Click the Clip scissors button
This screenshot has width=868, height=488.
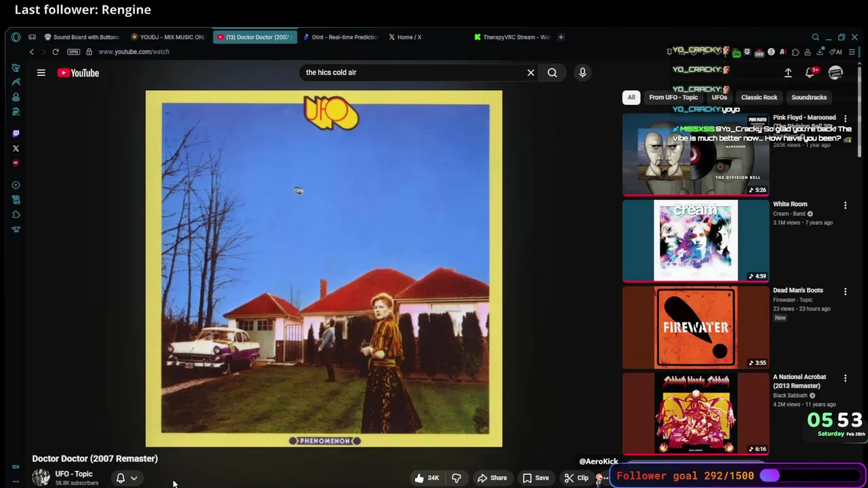576,478
